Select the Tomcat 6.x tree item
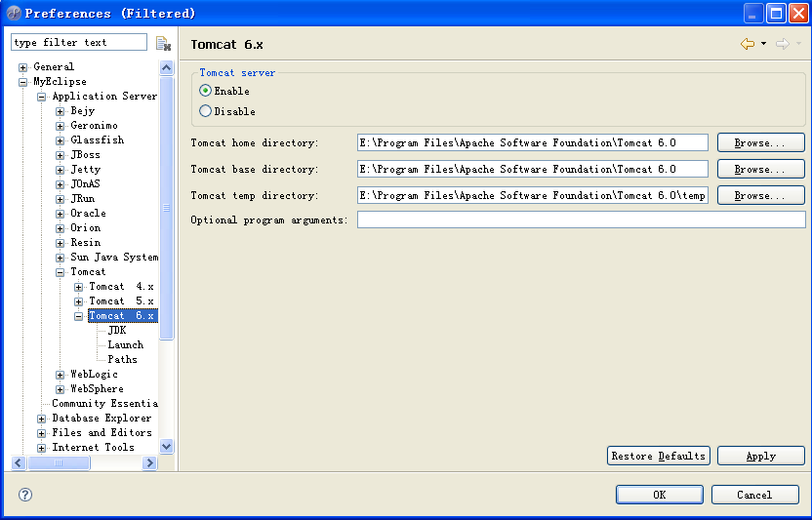Viewport: 812px width, 520px height. point(122,315)
